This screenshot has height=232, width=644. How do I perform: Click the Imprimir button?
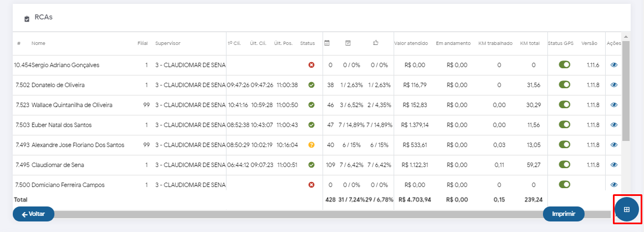pos(563,214)
